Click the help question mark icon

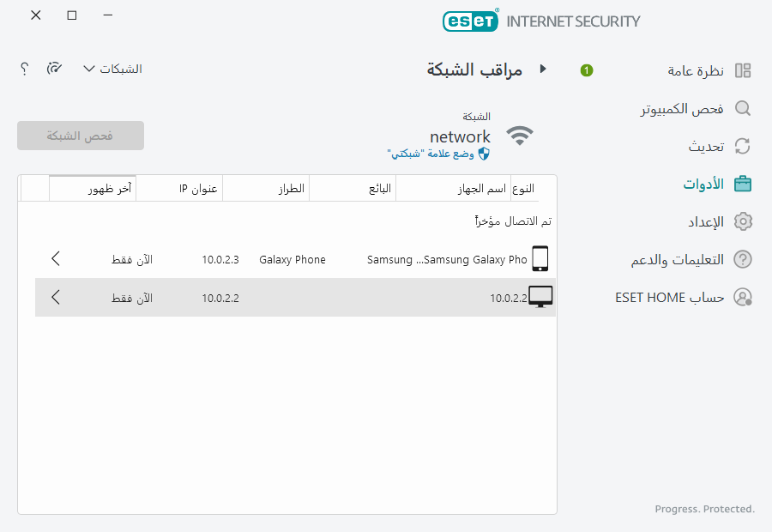coord(25,69)
